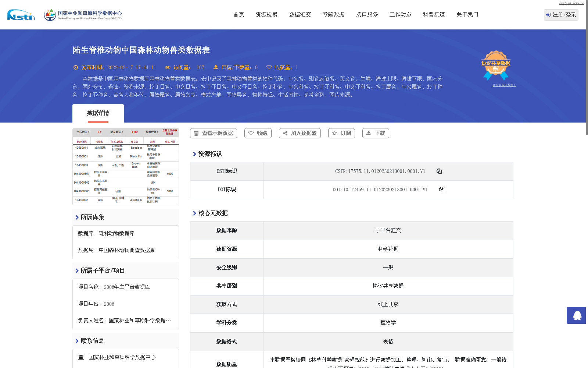This screenshot has height=368, width=588.
Task: Click the 线上共享 cell
Action: click(x=388, y=304)
